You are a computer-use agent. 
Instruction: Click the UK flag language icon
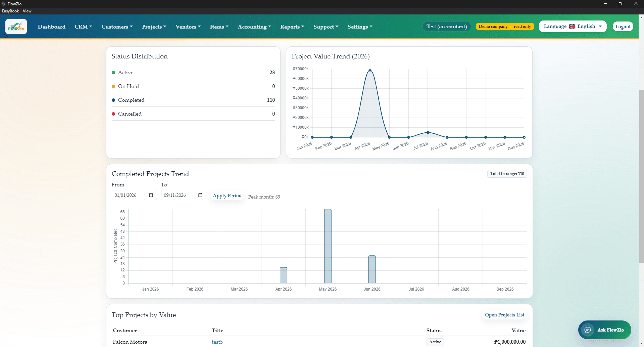[x=572, y=27]
